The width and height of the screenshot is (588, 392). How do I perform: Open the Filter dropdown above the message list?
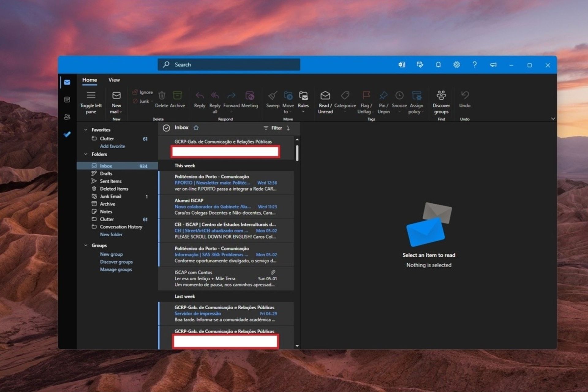(273, 128)
